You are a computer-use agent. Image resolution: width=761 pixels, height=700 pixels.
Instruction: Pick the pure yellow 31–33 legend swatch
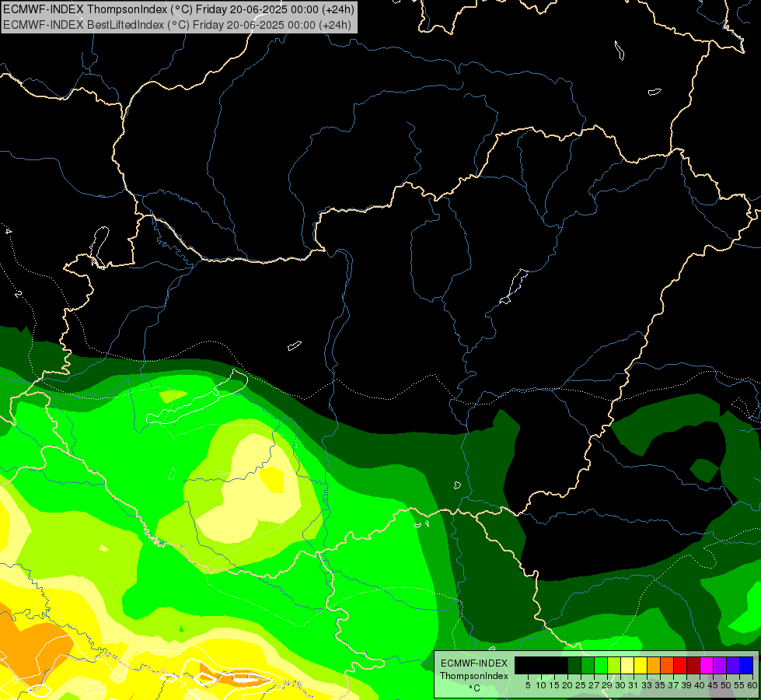[x=641, y=665]
